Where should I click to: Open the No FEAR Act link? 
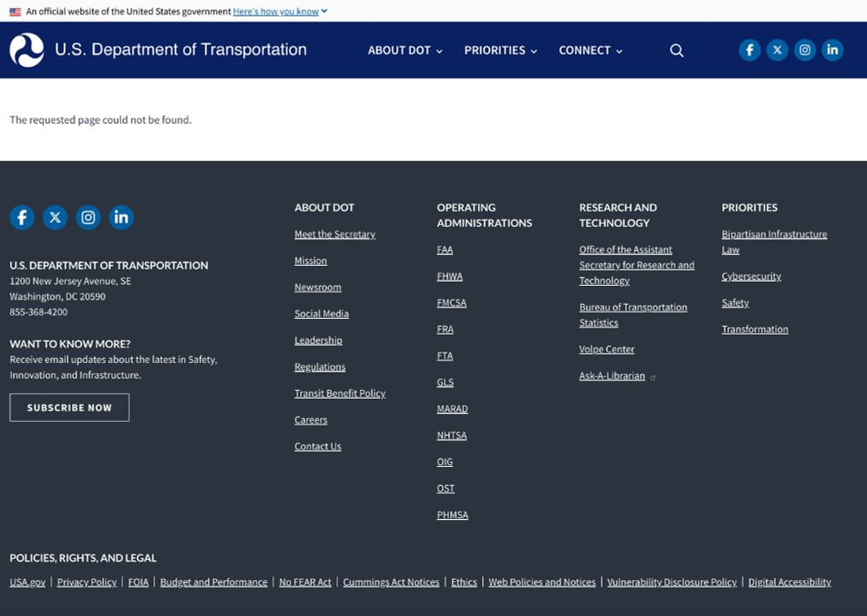pyautogui.click(x=305, y=582)
